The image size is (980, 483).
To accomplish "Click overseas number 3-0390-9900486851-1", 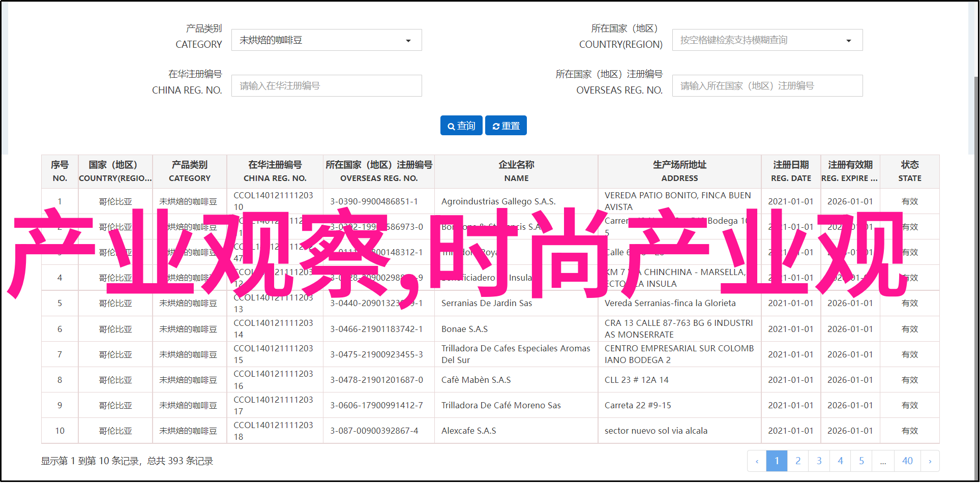I will 374,202.
